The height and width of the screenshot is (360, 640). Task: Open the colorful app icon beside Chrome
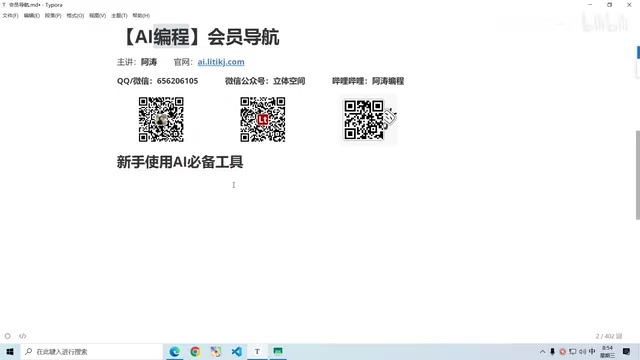[216, 351]
